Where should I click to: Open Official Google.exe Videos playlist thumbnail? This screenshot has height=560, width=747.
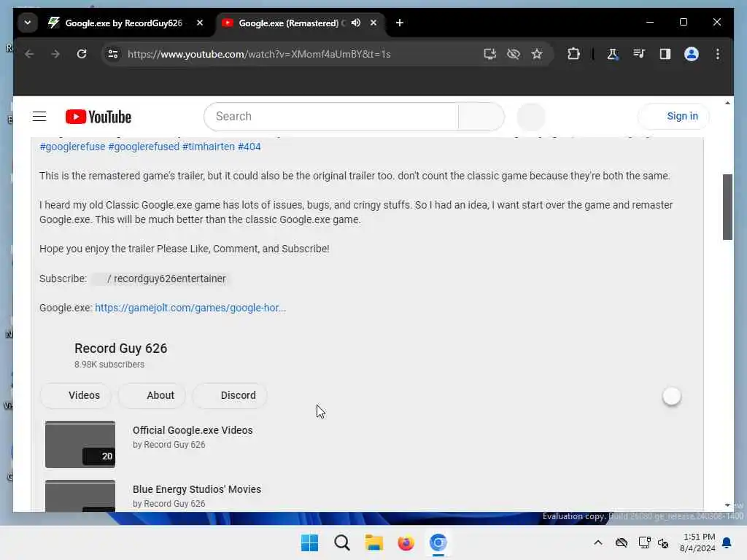[80, 444]
